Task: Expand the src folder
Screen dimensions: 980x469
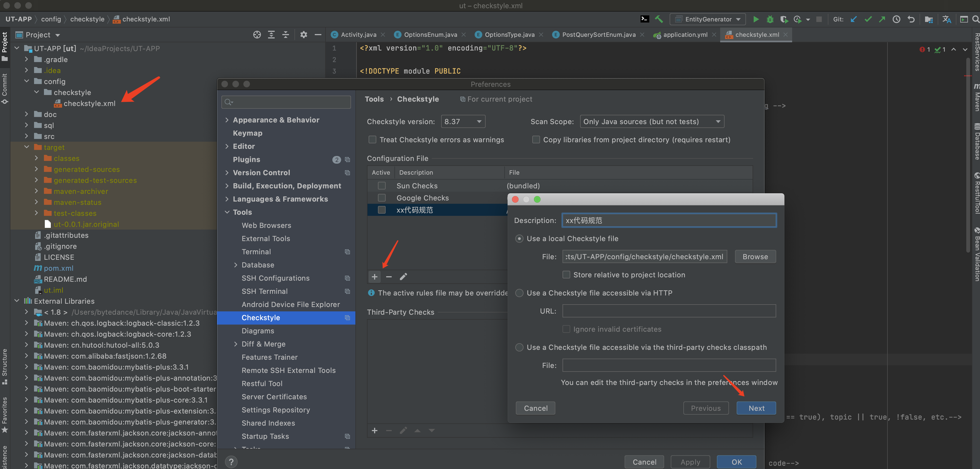Action: click(27, 136)
